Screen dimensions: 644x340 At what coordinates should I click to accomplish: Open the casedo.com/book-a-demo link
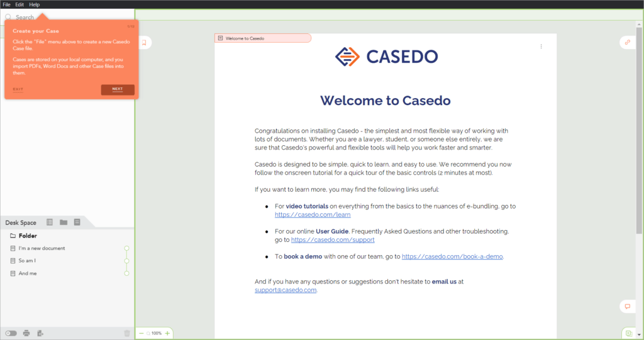(452, 256)
